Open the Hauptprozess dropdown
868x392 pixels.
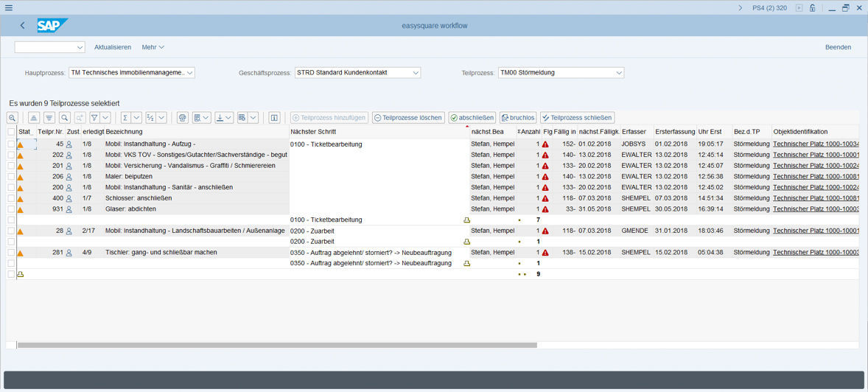click(x=189, y=73)
